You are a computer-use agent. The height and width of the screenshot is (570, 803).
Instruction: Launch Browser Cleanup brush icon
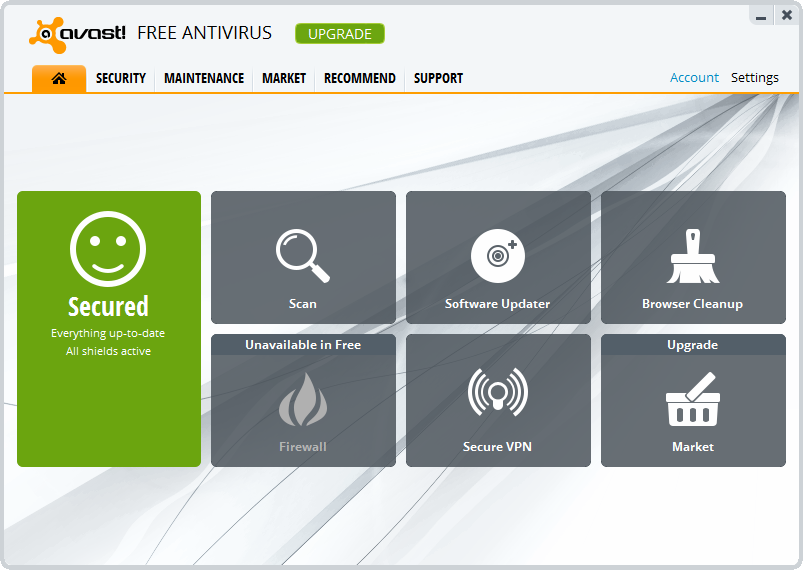(692, 256)
